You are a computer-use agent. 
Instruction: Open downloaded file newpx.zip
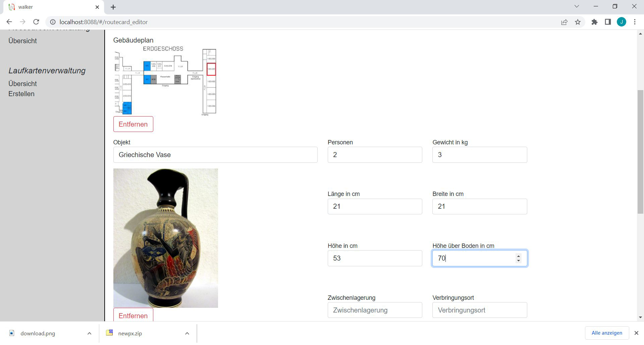(x=130, y=333)
